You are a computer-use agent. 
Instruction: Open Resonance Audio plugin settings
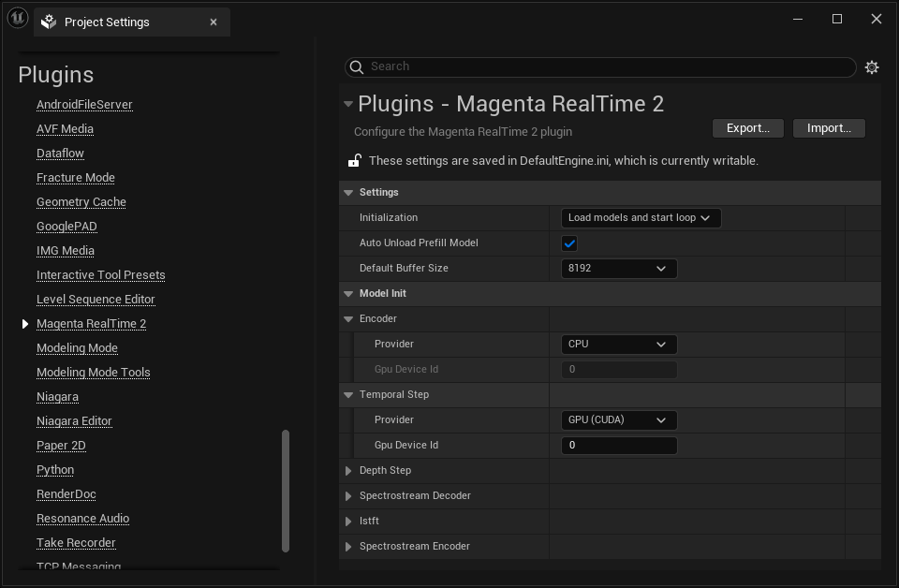pos(82,519)
